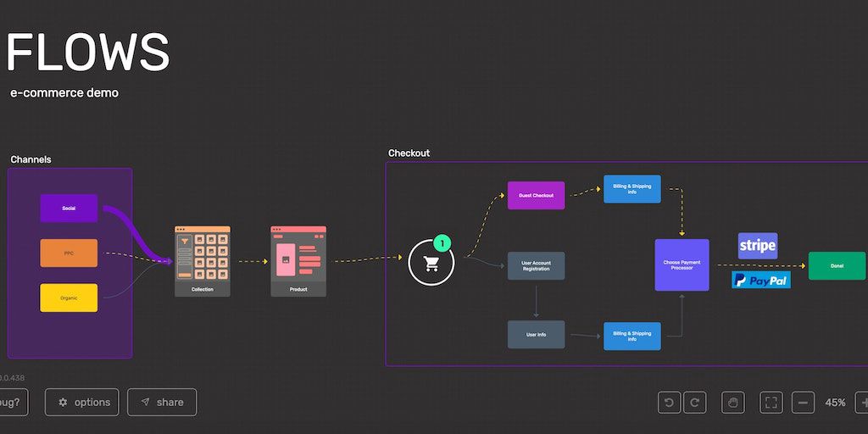Select the green Done node

click(837, 265)
